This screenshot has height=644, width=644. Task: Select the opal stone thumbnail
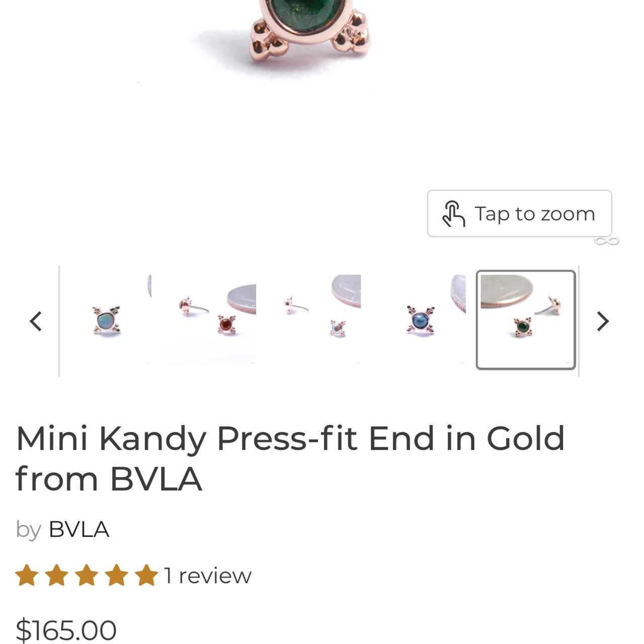click(106, 319)
